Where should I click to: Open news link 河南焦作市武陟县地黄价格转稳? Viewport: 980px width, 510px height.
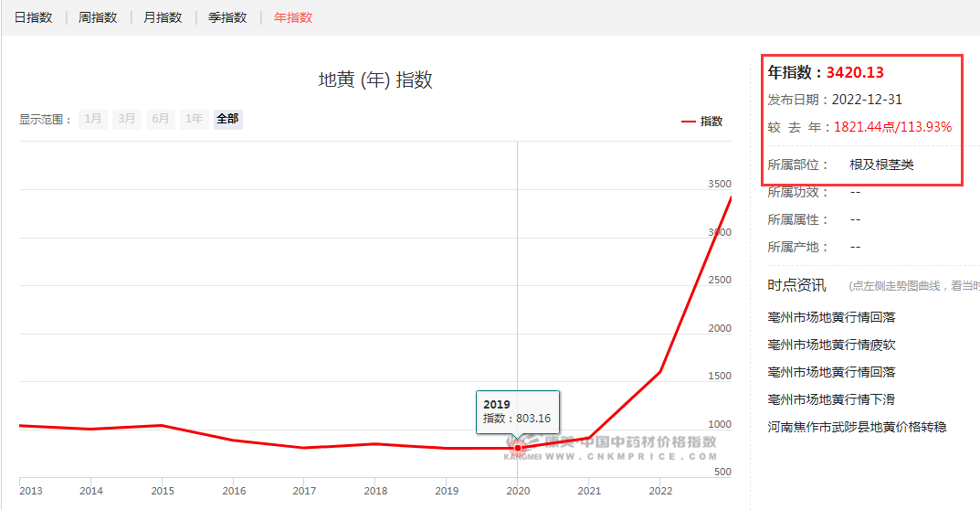pyautogui.click(x=857, y=427)
